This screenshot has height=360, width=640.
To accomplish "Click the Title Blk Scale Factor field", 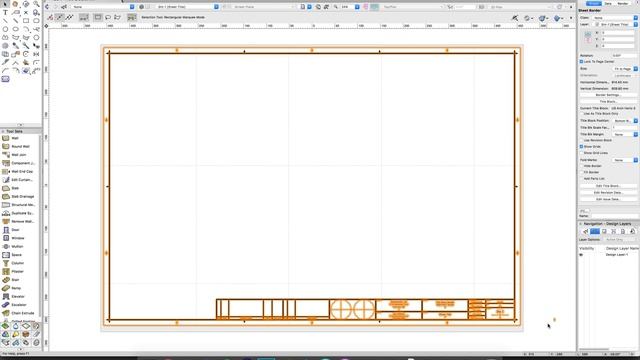I will point(624,128).
